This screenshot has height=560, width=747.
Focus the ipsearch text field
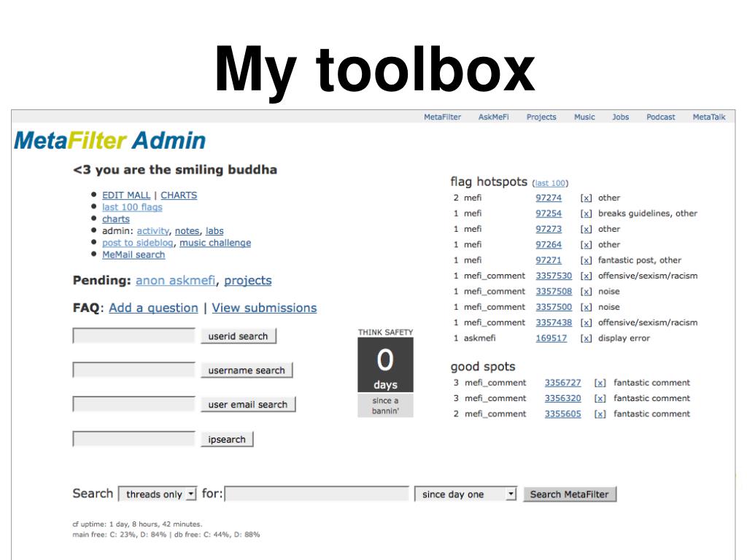coord(134,438)
